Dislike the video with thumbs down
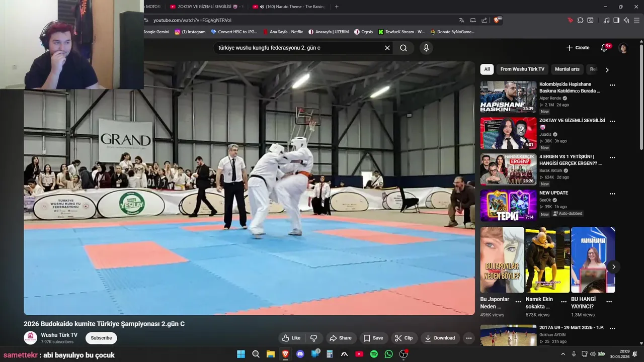The width and height of the screenshot is (644, 362). click(x=313, y=338)
